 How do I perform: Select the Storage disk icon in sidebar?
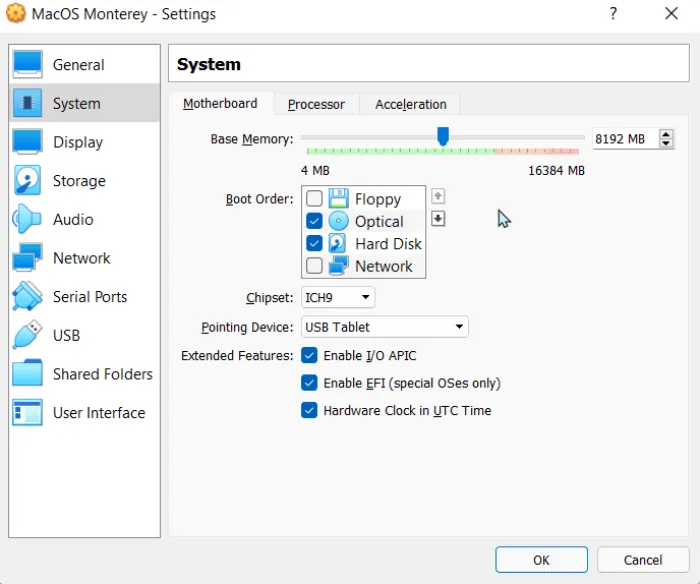click(x=27, y=181)
